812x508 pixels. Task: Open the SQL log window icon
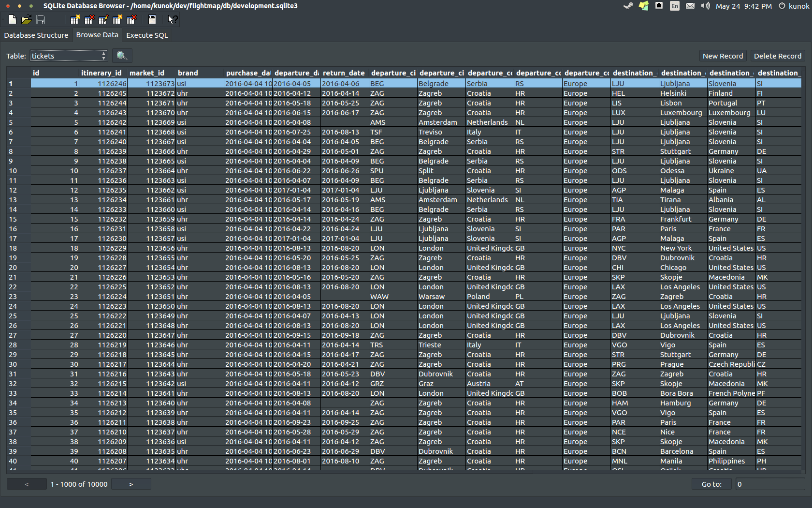[152, 19]
